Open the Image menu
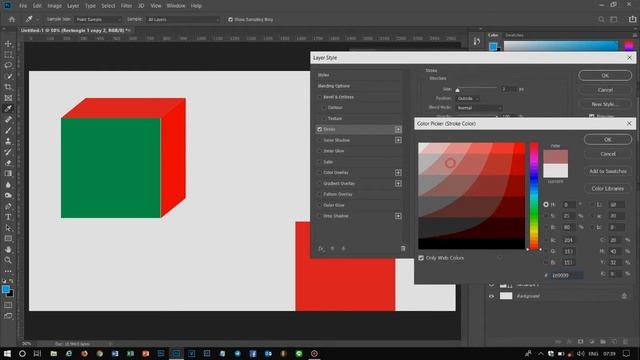Image resolution: width=640 pixels, height=360 pixels. [x=54, y=6]
